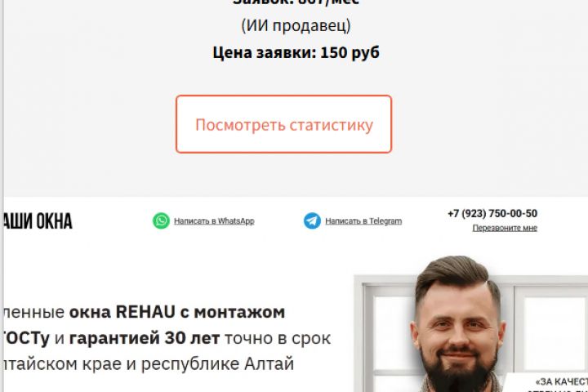Click the gray vertical strip at left edge
Viewport: 588px width, 392px height.
(x=2, y=196)
